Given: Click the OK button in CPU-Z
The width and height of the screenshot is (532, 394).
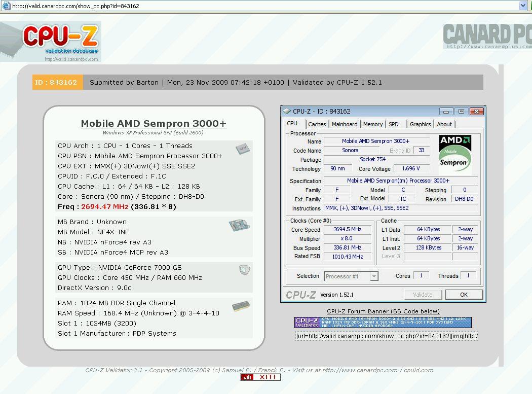Looking at the screenshot, I should [x=464, y=295].
